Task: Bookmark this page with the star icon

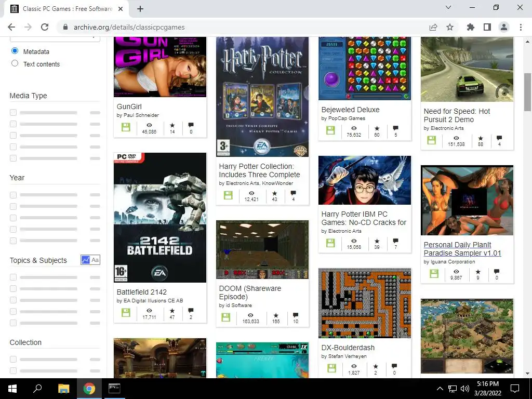Action: [x=450, y=27]
